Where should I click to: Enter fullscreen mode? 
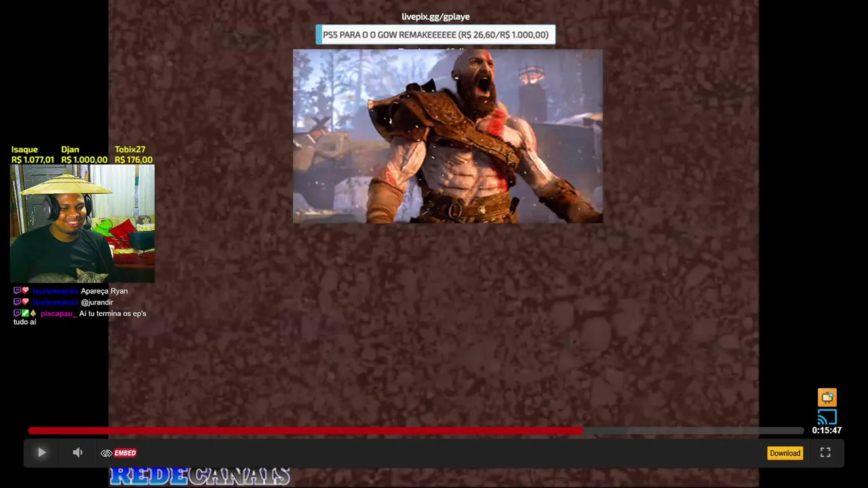tap(825, 453)
